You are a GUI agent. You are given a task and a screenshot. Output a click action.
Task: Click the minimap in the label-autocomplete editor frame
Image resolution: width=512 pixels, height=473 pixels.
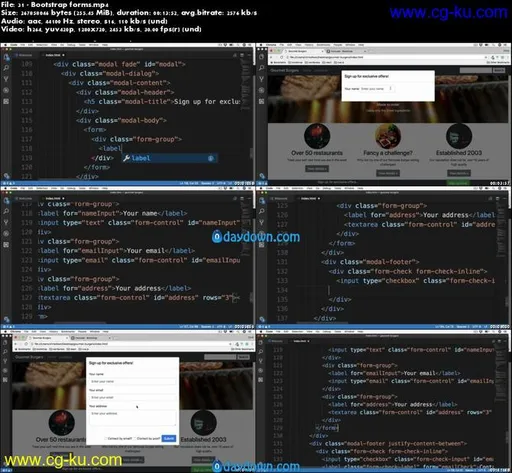pos(244,85)
